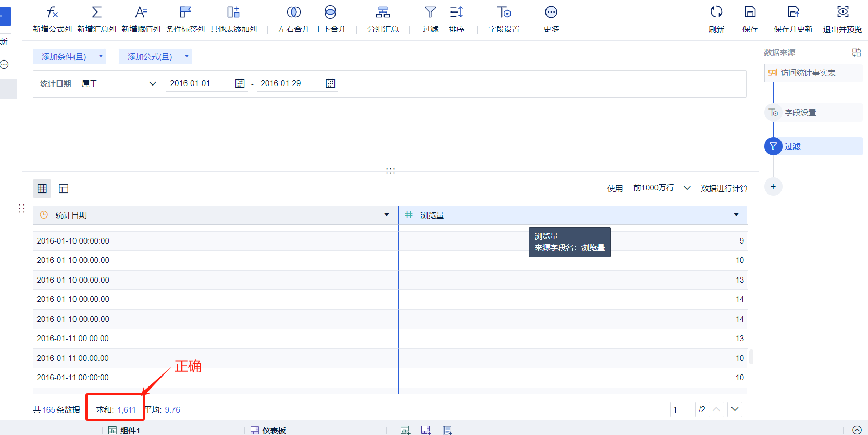Expand the 添加条件 dropdown arrow
This screenshot has width=868, height=435.
click(x=101, y=56)
